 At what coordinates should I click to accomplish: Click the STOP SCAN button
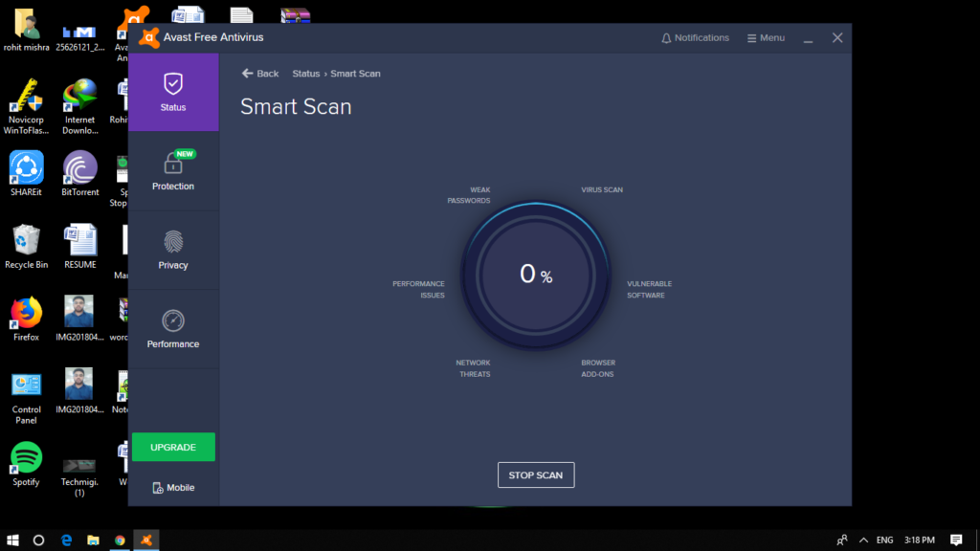(x=536, y=474)
